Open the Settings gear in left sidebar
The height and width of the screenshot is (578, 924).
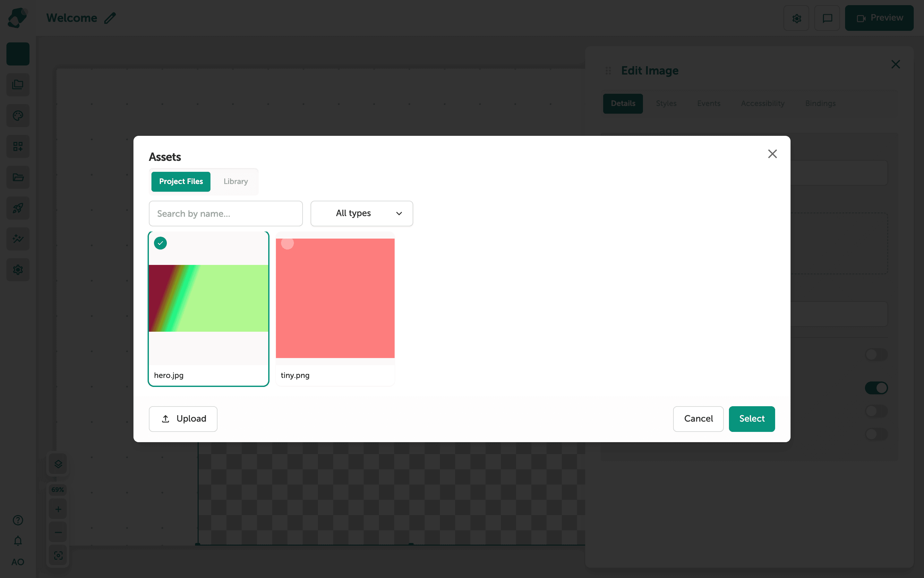point(18,270)
